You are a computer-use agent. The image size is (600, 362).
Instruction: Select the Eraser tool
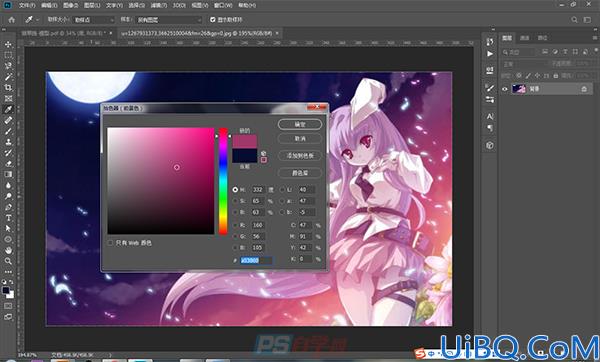8,163
